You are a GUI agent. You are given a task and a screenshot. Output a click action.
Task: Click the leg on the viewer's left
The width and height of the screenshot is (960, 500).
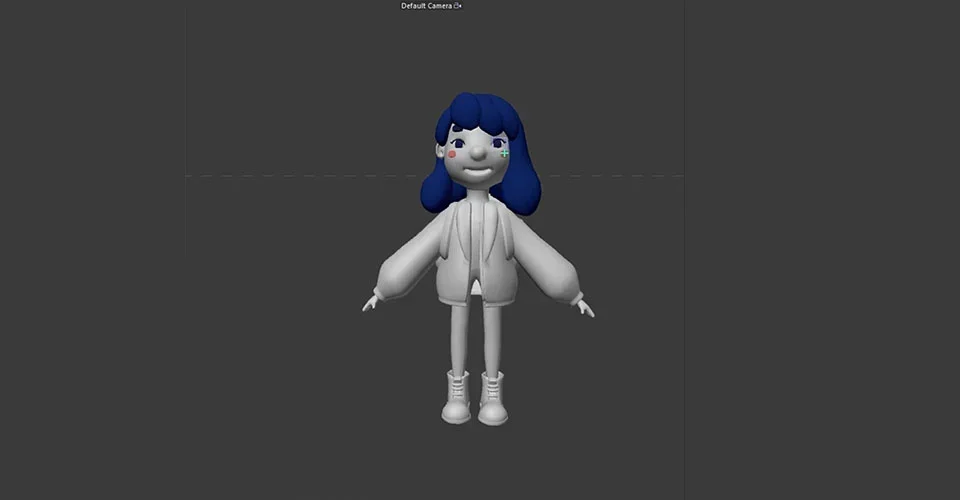click(x=459, y=337)
